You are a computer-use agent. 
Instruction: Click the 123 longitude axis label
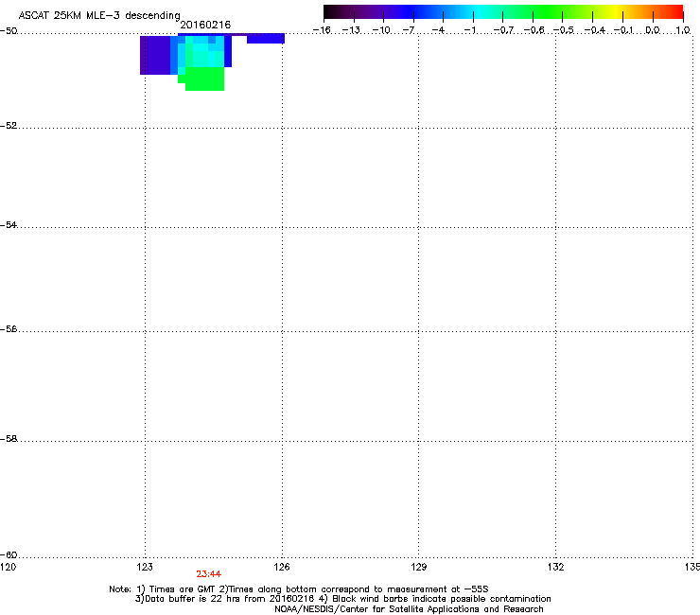point(145,567)
